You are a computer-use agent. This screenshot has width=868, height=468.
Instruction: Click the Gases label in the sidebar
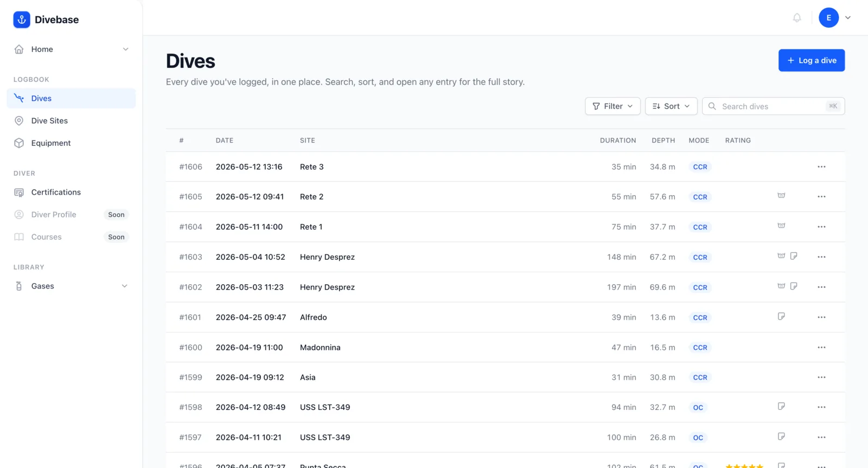tap(43, 286)
